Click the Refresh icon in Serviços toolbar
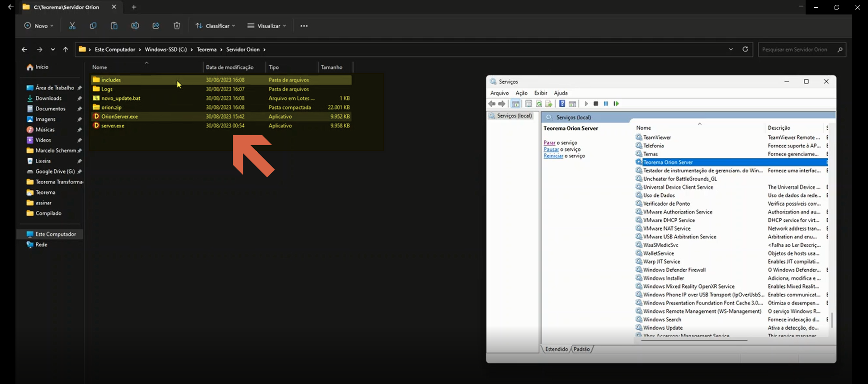The image size is (868, 384). click(x=539, y=104)
